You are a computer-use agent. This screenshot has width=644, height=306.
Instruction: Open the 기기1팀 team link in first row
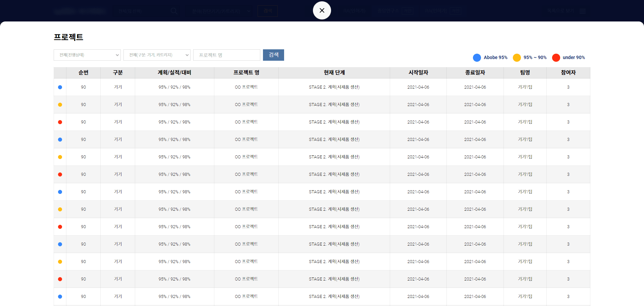click(525, 87)
